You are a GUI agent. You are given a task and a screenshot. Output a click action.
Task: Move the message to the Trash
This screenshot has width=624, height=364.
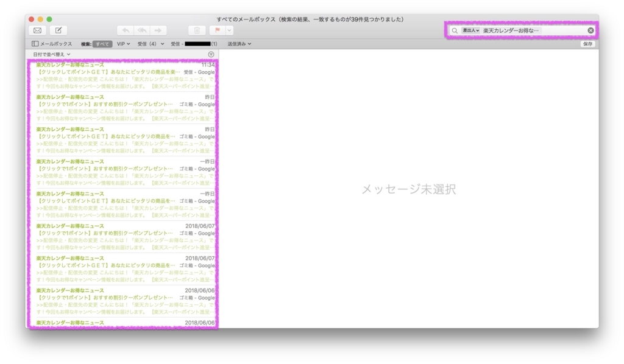[197, 30]
